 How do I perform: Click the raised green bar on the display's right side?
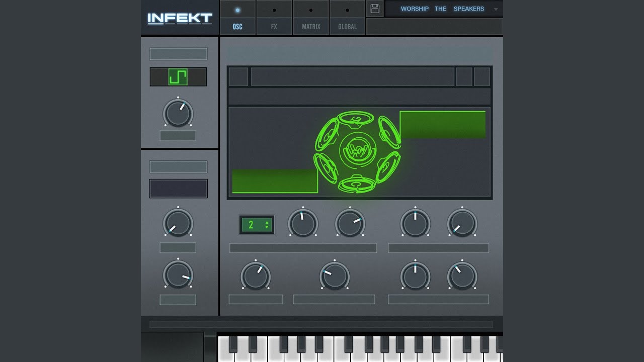[x=443, y=125]
